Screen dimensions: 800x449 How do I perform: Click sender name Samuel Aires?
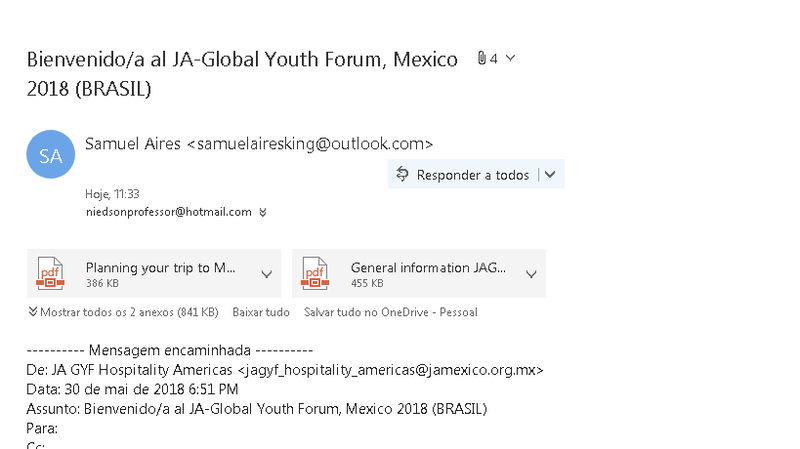click(x=133, y=144)
